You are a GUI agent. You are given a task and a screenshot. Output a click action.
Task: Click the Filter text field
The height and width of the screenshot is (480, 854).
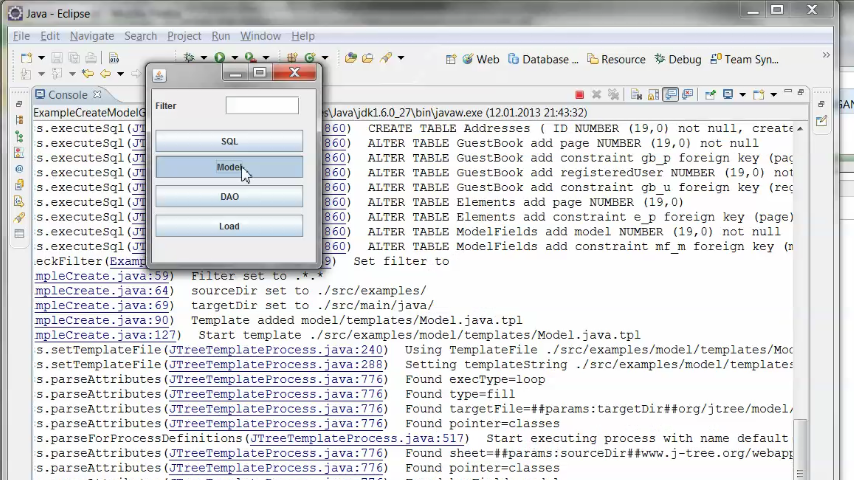click(262, 105)
